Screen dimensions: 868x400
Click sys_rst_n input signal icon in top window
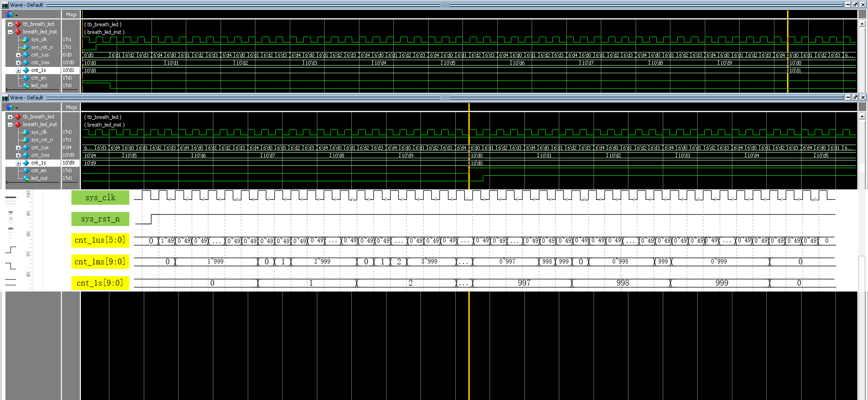(x=26, y=47)
